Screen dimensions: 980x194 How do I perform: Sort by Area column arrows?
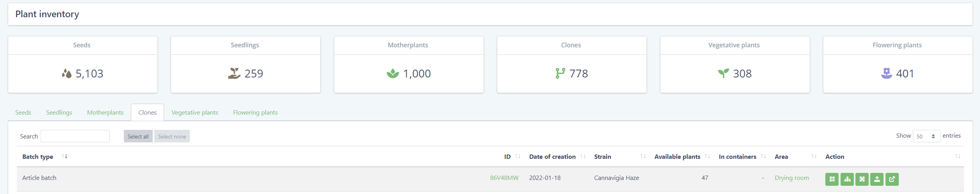coord(814,156)
